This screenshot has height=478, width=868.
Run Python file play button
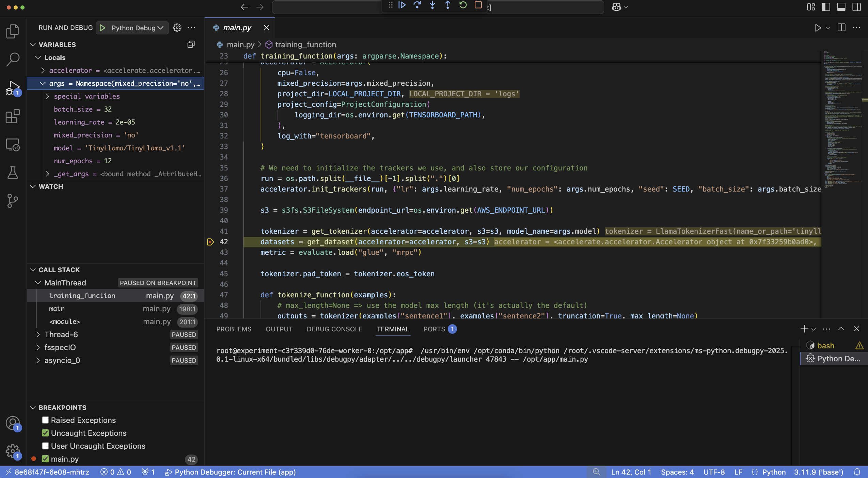[818, 28]
